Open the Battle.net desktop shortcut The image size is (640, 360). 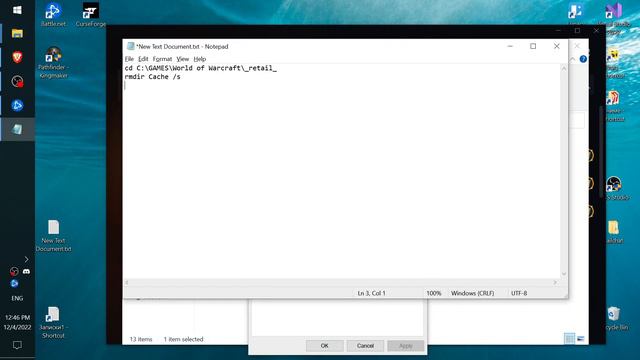tap(53, 15)
